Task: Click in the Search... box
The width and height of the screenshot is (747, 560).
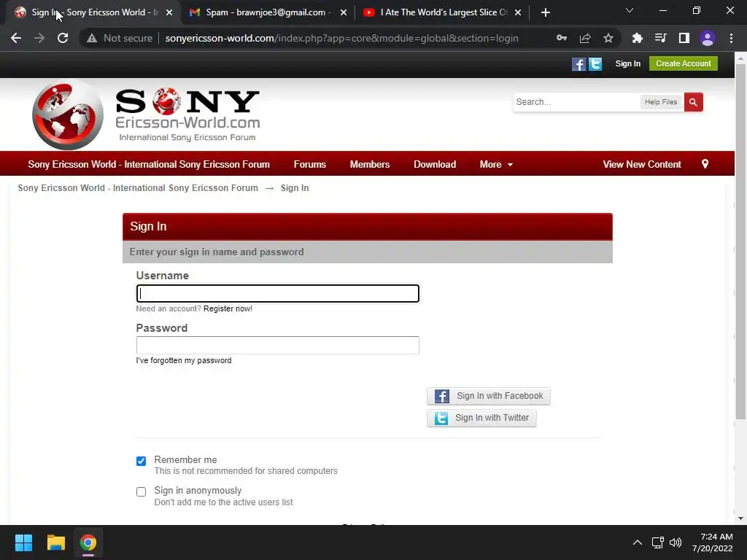Action: (x=576, y=102)
